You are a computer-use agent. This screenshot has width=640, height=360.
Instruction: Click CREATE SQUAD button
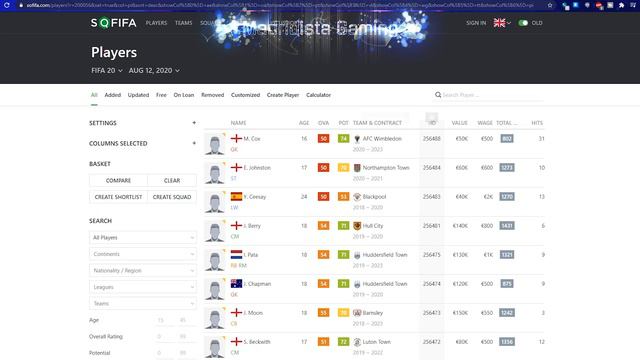coord(172,197)
